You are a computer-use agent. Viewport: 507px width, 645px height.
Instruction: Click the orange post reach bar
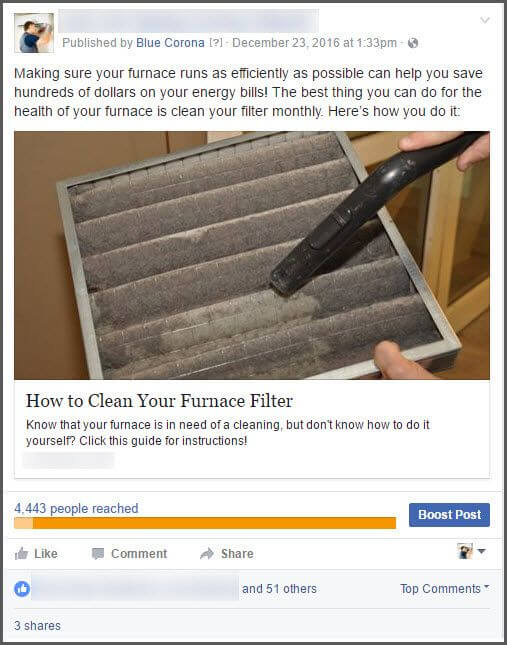tap(205, 523)
